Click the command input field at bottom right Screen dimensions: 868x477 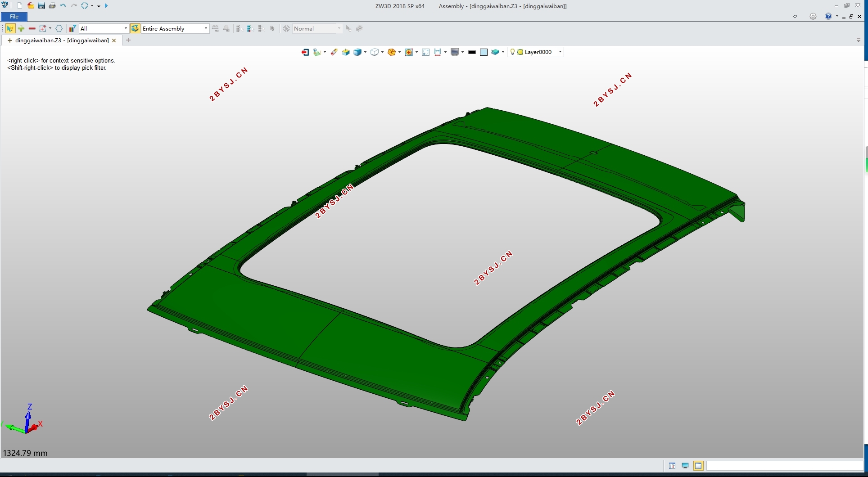point(783,466)
